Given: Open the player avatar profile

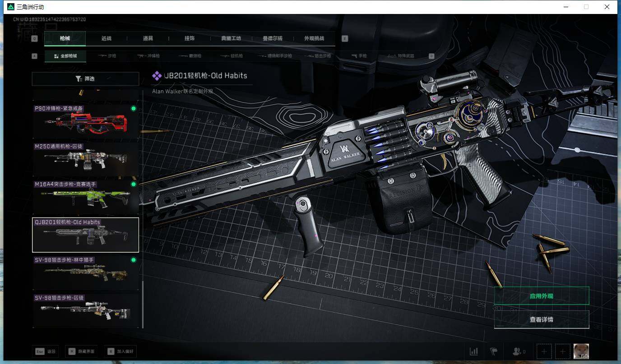Looking at the screenshot, I should pos(581,351).
